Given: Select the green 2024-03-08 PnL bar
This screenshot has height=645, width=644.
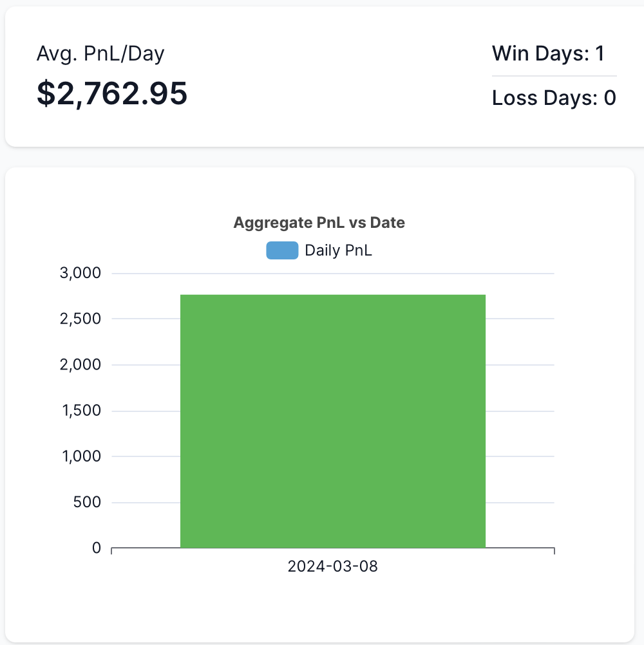Looking at the screenshot, I should pos(333,421).
